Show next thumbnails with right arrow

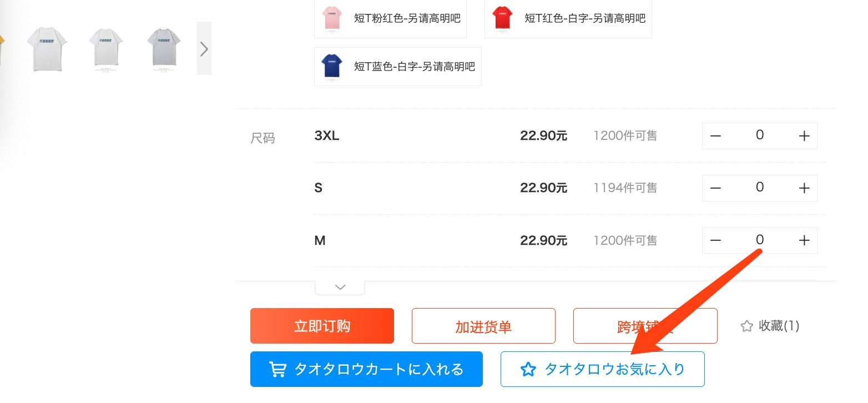(x=204, y=48)
